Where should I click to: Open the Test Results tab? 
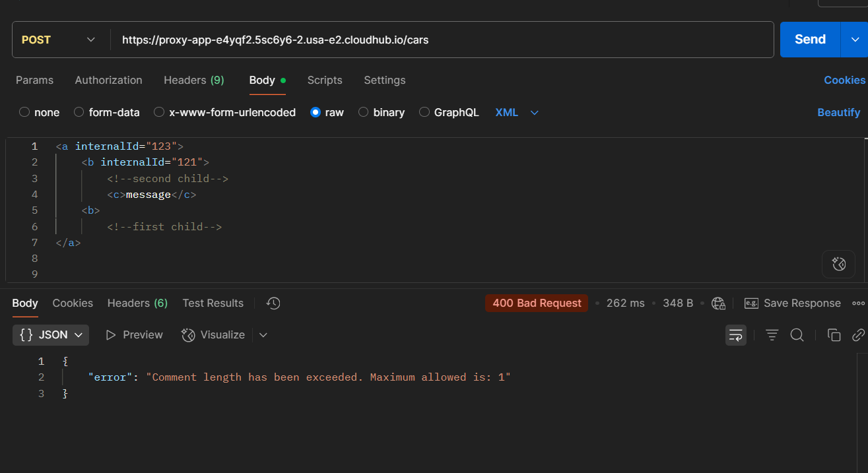coord(213,303)
